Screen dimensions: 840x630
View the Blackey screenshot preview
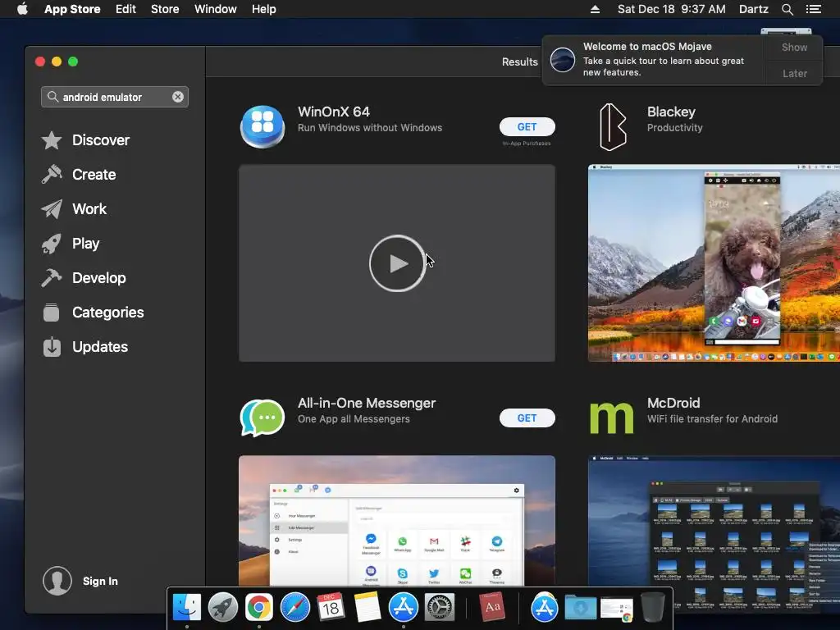tap(714, 263)
